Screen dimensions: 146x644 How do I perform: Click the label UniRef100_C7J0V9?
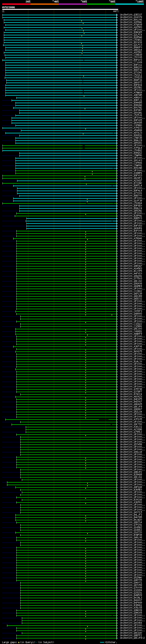tap(131, 63)
